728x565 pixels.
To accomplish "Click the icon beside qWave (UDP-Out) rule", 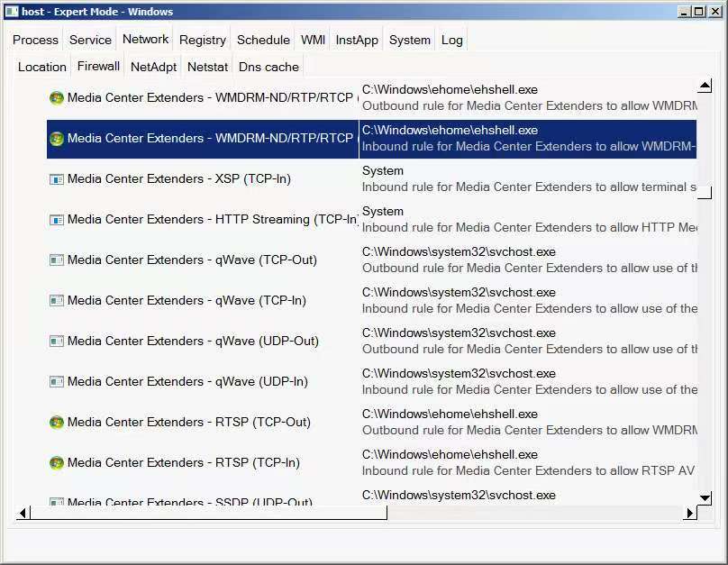I will [x=57, y=342].
